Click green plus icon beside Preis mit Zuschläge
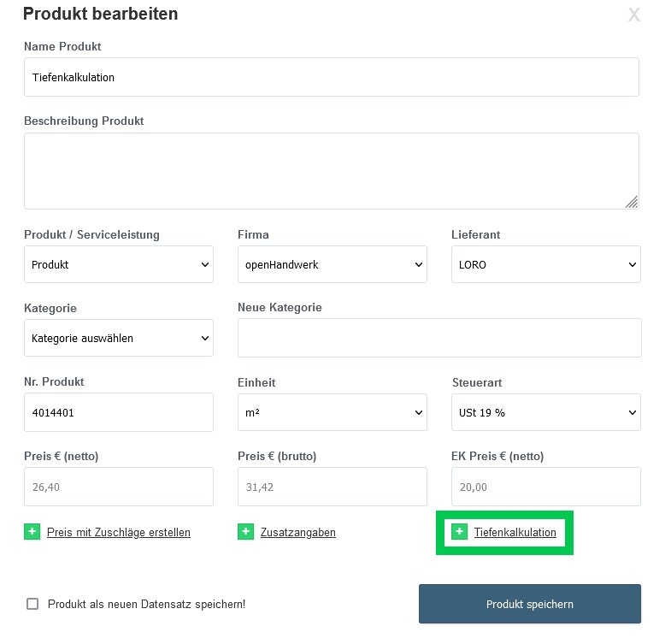Viewport: 671px width, 644px height. (x=32, y=532)
